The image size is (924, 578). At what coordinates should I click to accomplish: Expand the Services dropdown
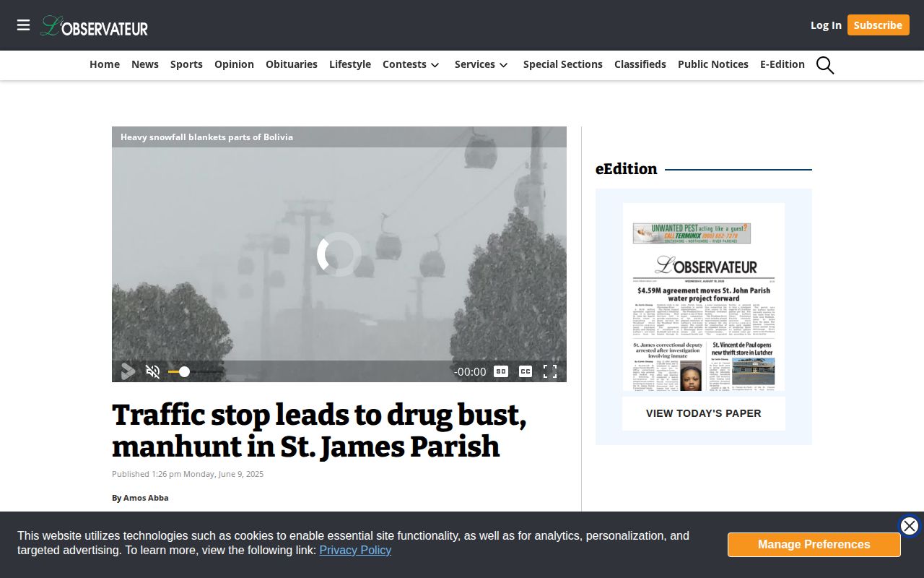(x=481, y=64)
